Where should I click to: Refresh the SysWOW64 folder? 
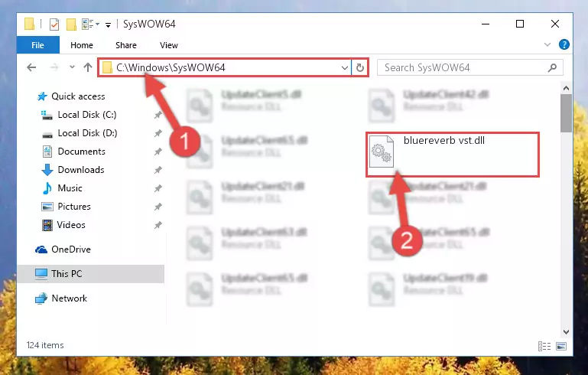(359, 68)
